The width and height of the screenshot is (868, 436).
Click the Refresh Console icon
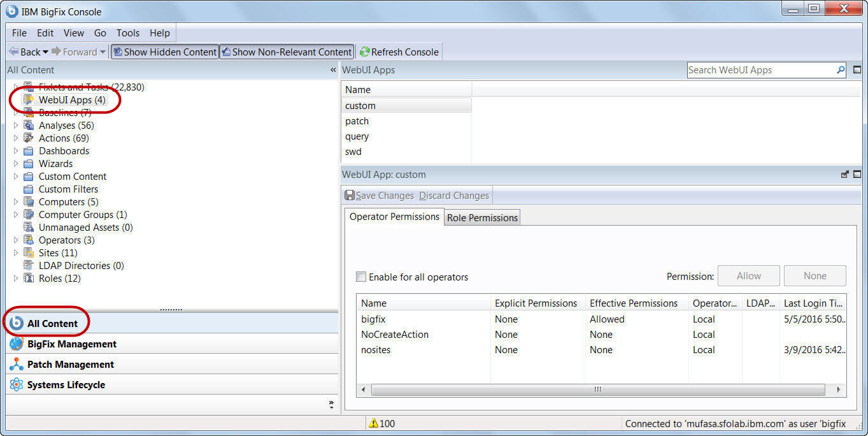[363, 52]
